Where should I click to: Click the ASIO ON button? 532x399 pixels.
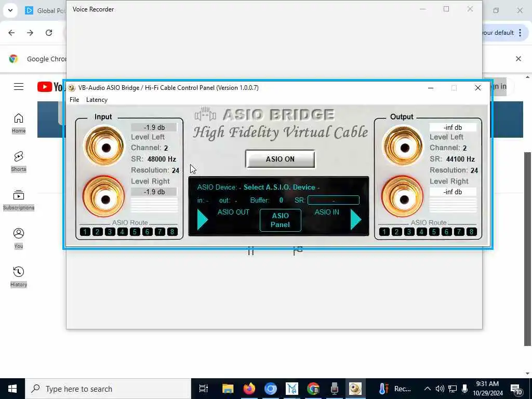coord(280,159)
